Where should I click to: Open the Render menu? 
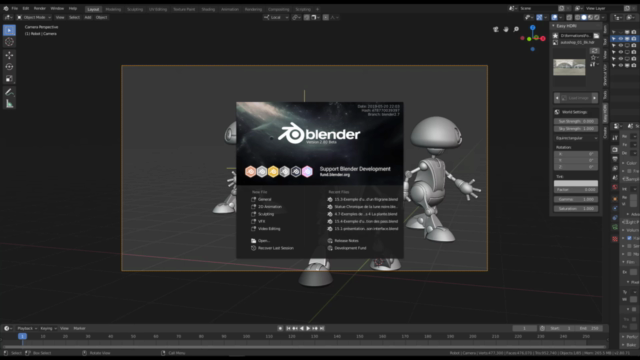click(40, 9)
